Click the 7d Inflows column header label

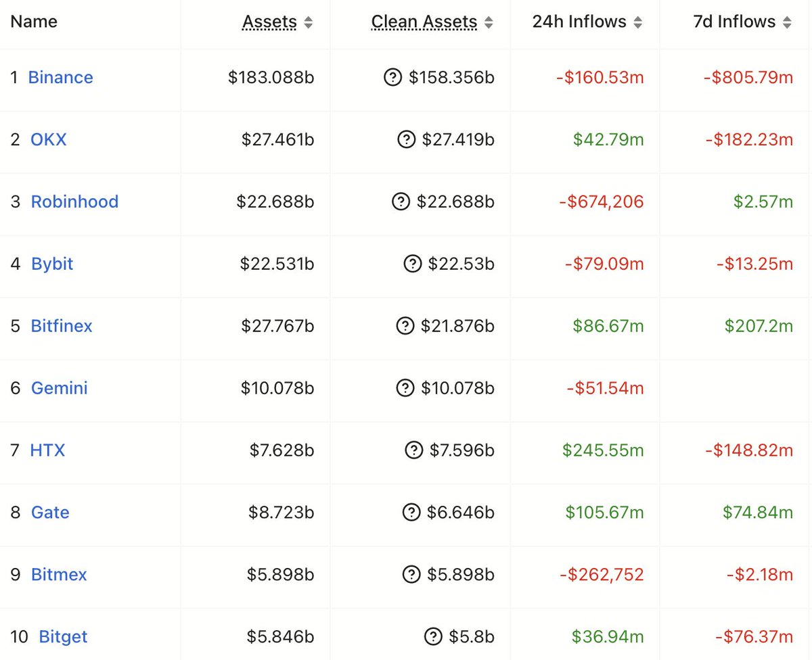[x=734, y=22]
